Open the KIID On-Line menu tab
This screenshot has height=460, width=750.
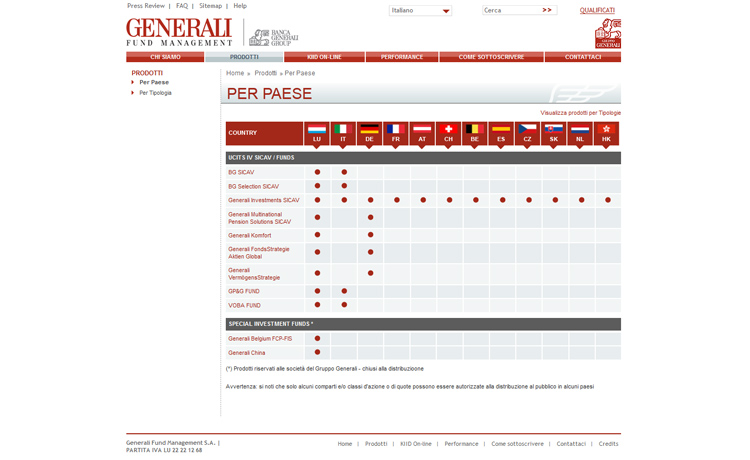click(x=324, y=57)
